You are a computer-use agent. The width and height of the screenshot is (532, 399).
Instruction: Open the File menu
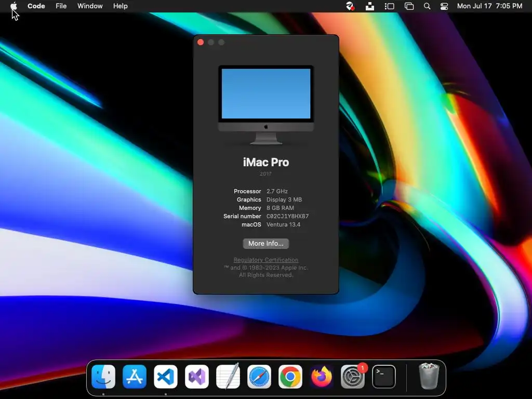61,6
